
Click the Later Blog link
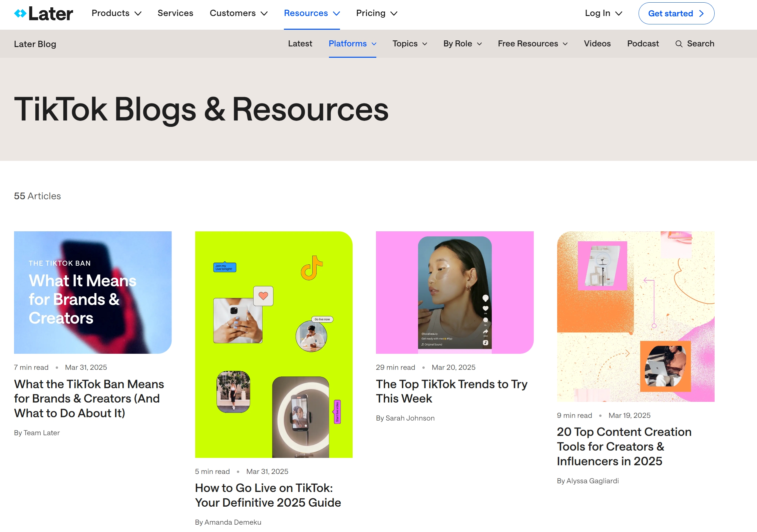click(x=35, y=44)
